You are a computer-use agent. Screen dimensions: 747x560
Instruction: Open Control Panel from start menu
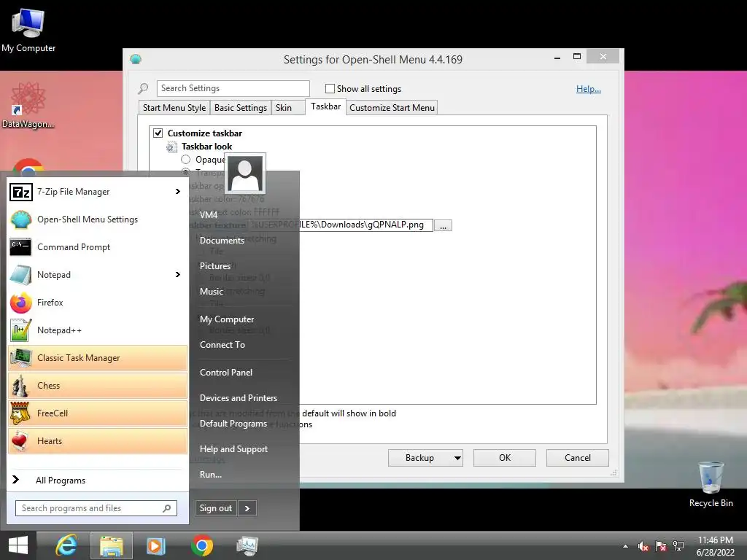pos(226,373)
